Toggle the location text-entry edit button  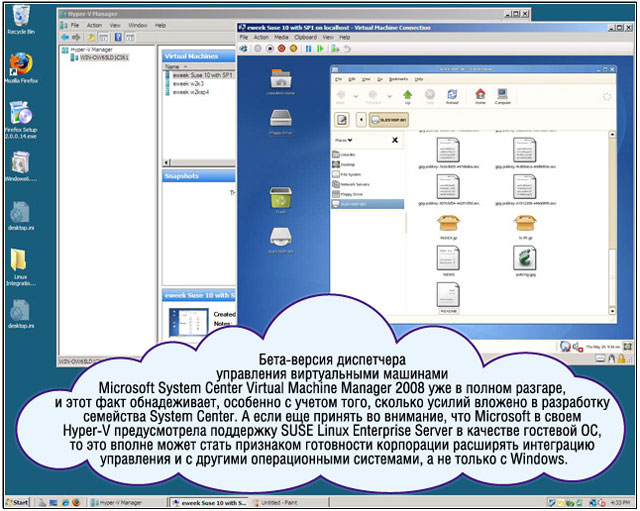click(342, 120)
